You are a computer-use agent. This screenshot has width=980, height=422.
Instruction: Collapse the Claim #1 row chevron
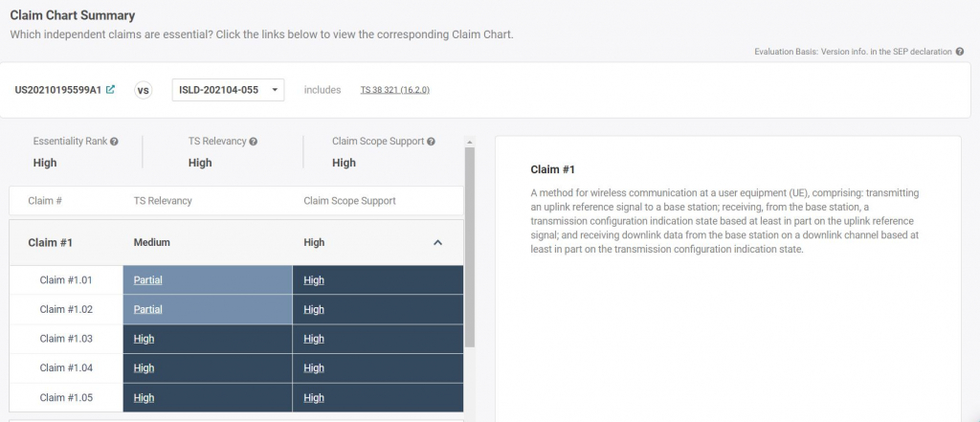click(438, 243)
